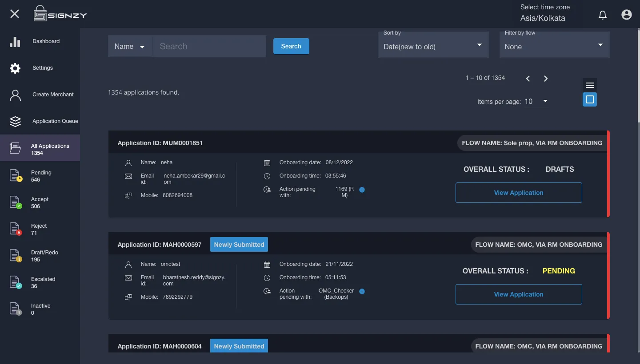Image resolution: width=640 pixels, height=364 pixels.
Task: Select Pending 546 in the sidebar
Action: pos(40,176)
